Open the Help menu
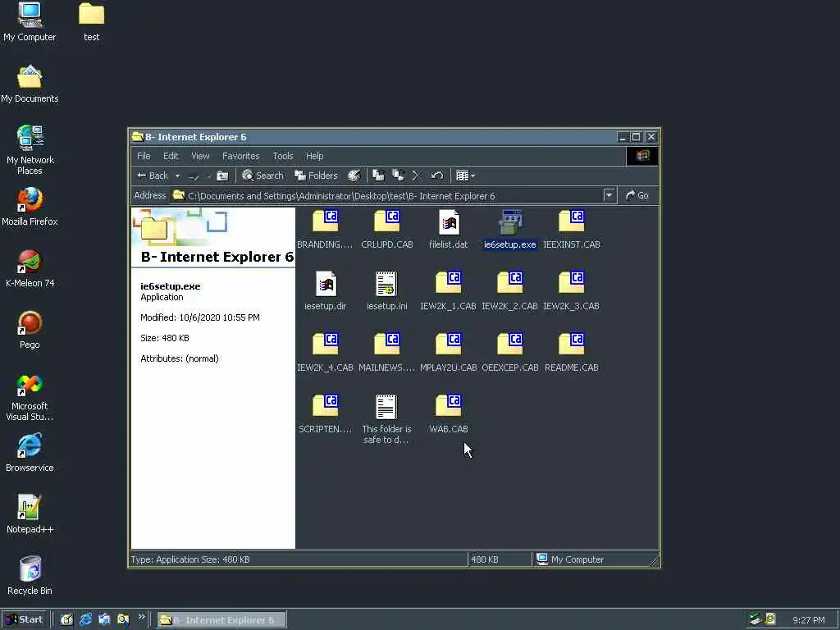The height and width of the screenshot is (630, 840). 314,156
